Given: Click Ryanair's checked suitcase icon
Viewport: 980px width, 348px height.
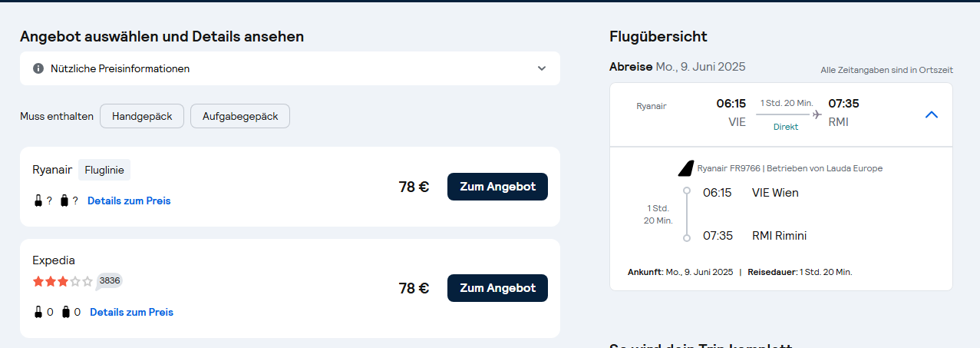Looking at the screenshot, I should (x=64, y=201).
